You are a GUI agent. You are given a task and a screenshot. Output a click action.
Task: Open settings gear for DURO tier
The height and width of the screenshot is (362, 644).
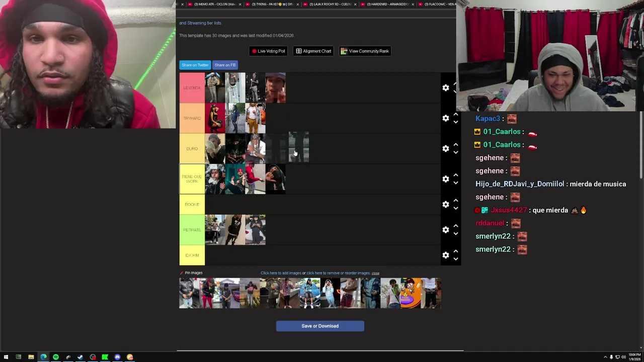click(446, 149)
